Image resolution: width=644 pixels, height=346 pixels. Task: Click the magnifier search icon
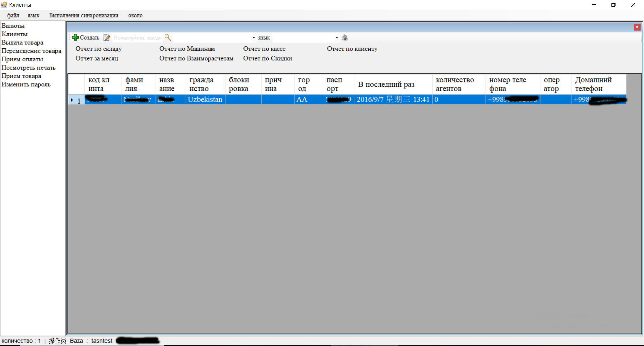tap(168, 38)
